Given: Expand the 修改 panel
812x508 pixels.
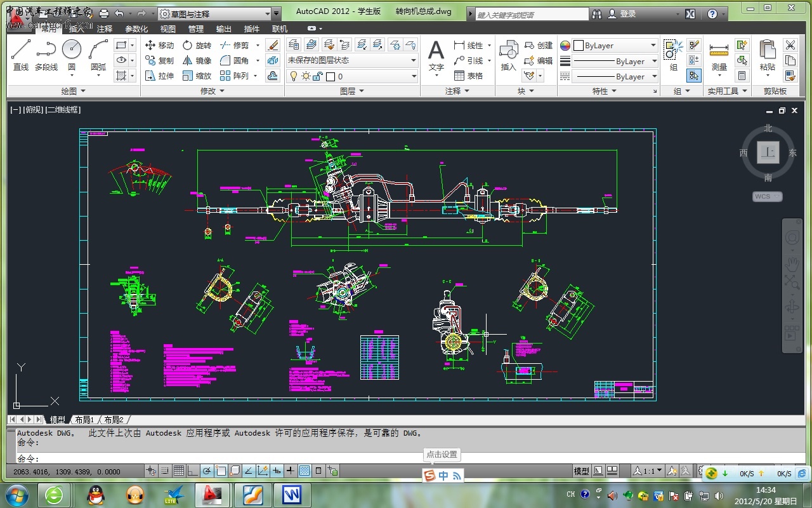Looking at the screenshot, I should coord(213,91).
